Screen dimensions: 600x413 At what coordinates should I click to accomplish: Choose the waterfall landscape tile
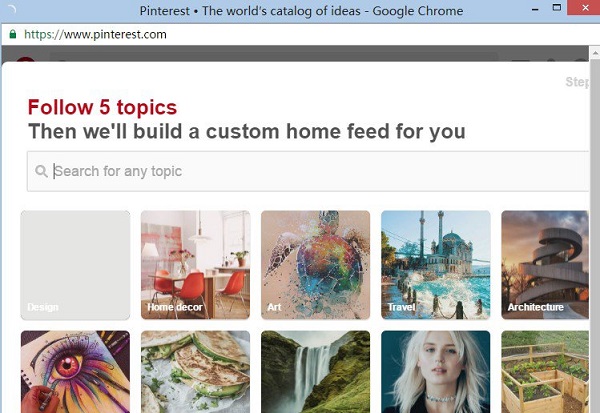pyautogui.click(x=316, y=372)
